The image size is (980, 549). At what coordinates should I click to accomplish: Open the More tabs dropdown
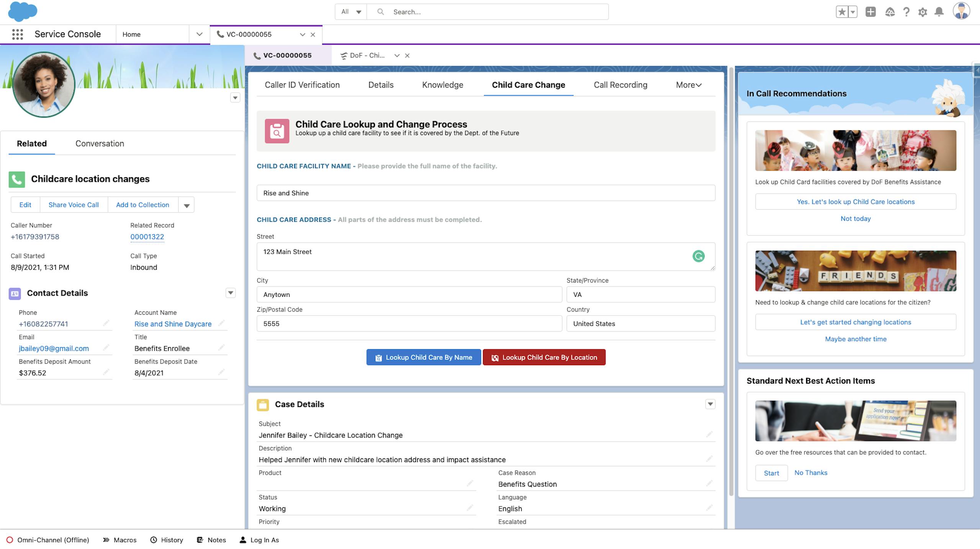(688, 85)
